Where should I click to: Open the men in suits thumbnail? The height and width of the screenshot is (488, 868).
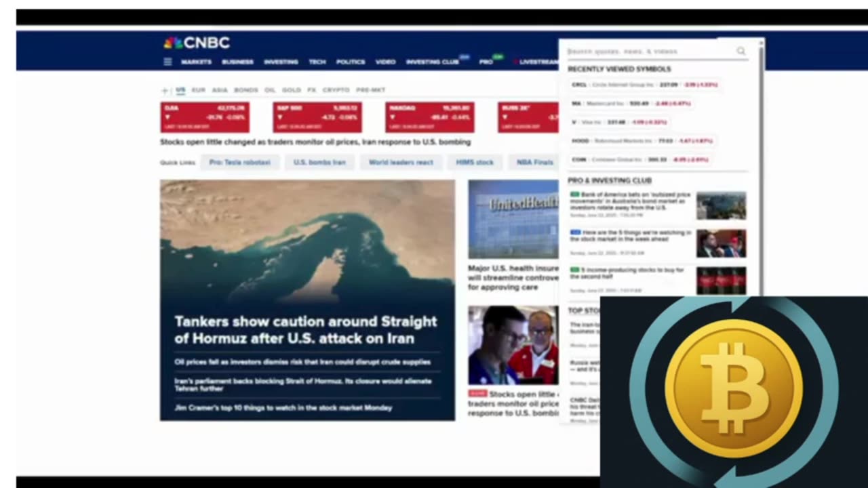(721, 243)
